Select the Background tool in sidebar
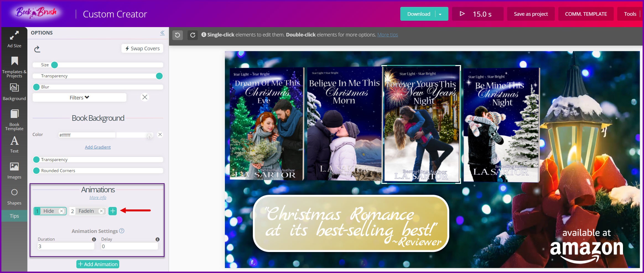The width and height of the screenshot is (644, 273). [x=14, y=92]
